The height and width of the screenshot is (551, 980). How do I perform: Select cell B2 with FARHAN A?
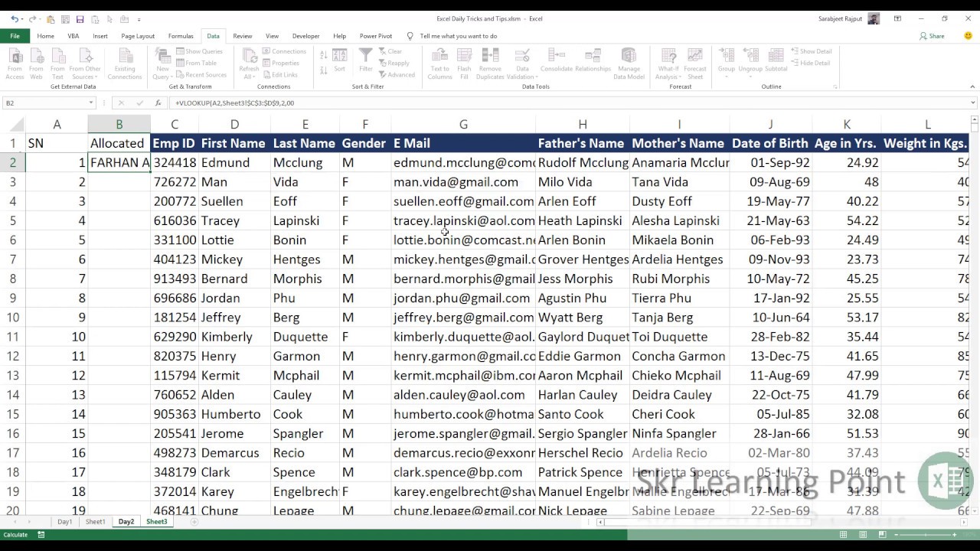click(x=119, y=162)
